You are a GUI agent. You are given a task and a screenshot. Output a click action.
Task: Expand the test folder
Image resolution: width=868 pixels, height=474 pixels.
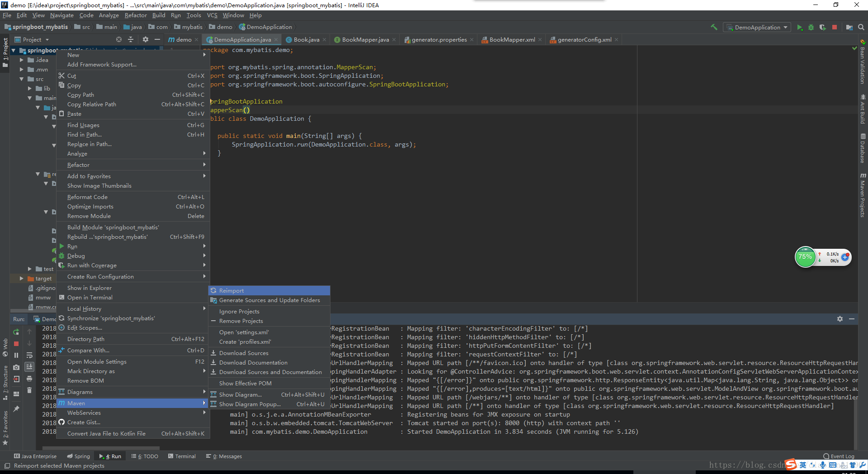[30, 269]
